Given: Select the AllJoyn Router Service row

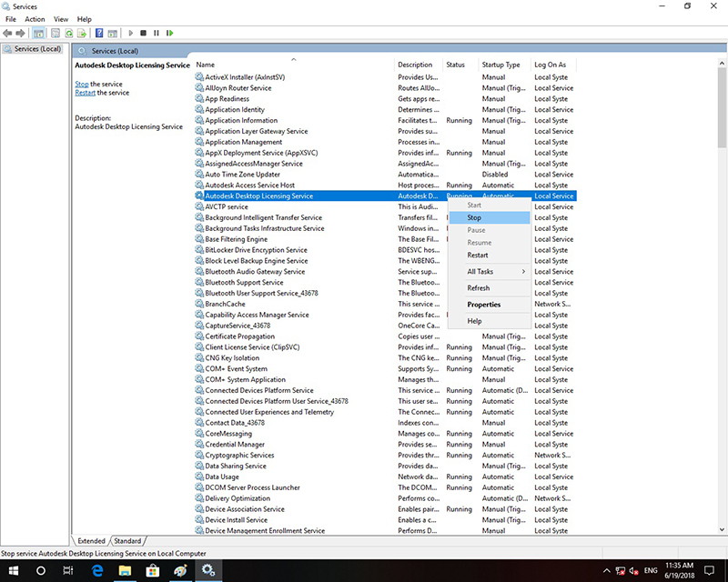Looking at the screenshot, I should [x=385, y=88].
